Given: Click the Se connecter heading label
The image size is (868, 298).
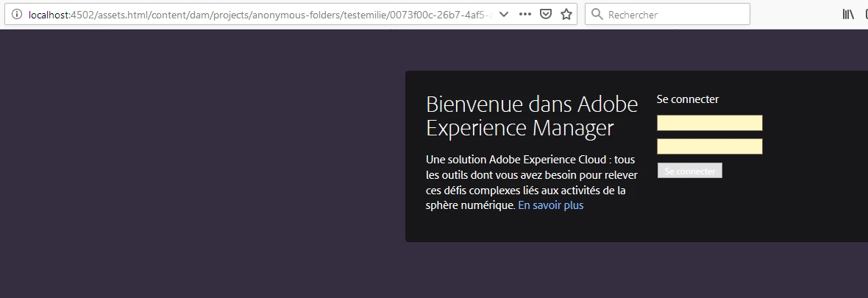Looking at the screenshot, I should pos(688,99).
